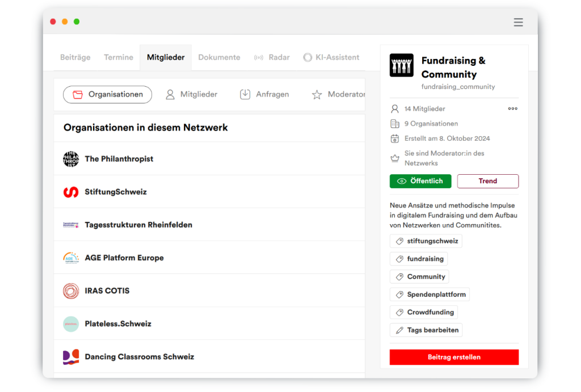Show the Anfragen requests list
Screen dimensions: 581x392
pos(264,95)
